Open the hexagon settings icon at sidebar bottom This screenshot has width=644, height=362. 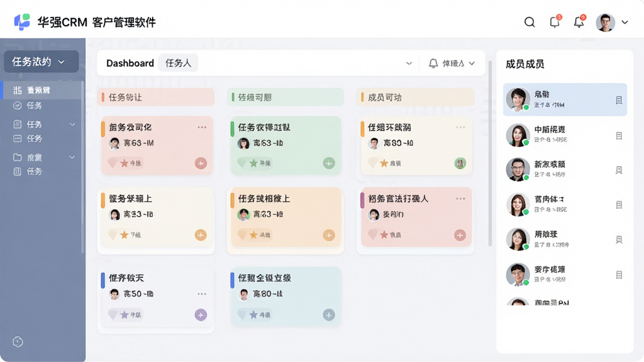click(18, 341)
